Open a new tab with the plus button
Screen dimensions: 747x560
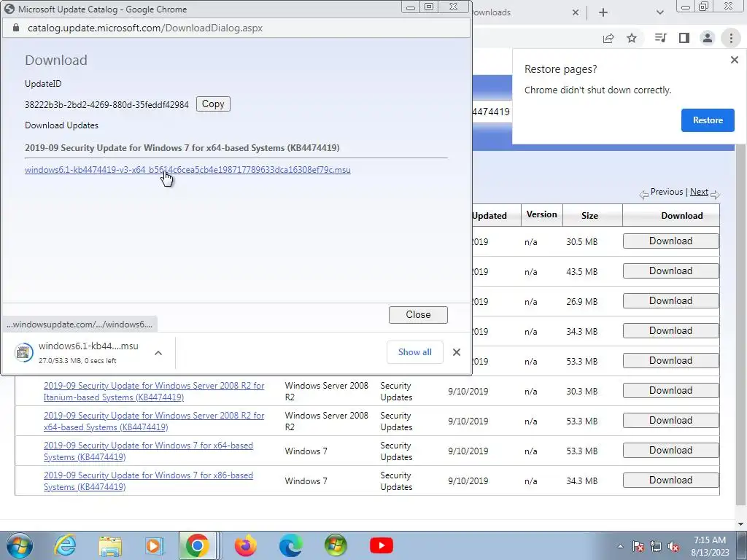point(603,12)
